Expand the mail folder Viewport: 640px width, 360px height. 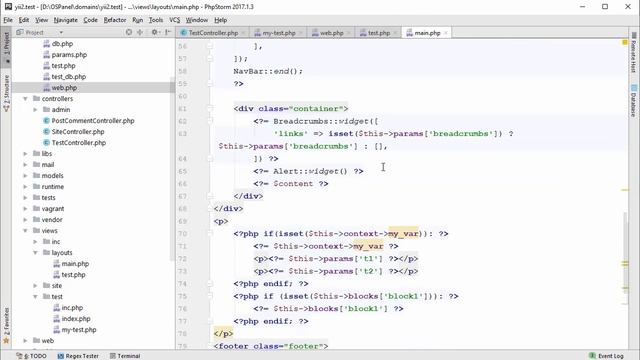point(25,165)
